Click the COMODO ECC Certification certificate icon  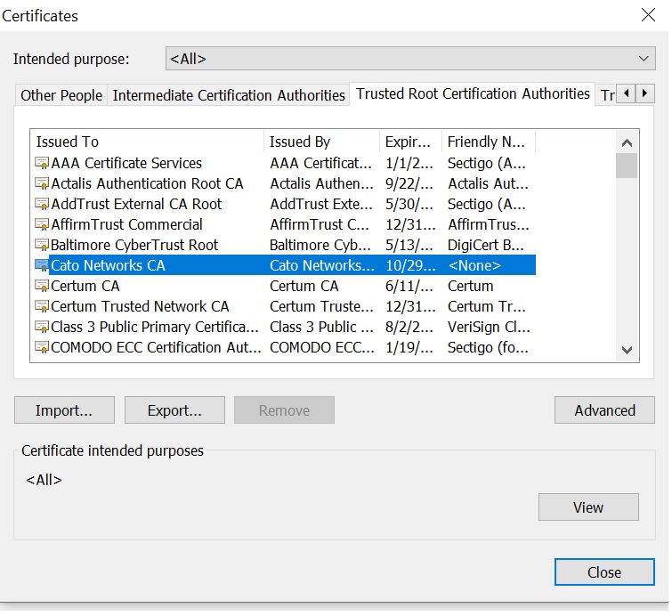pyautogui.click(x=42, y=348)
